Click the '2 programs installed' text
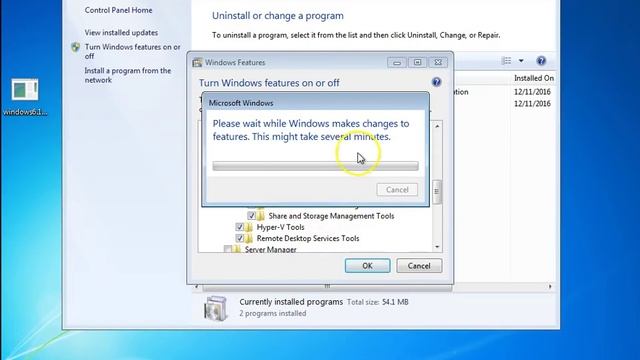The image size is (640, 360). point(273,313)
